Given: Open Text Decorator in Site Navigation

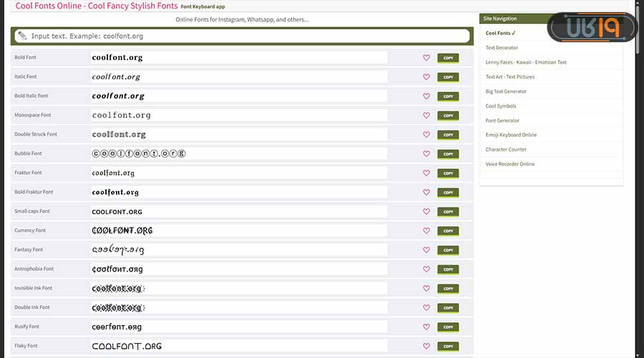Looking at the screenshot, I should (502, 48).
